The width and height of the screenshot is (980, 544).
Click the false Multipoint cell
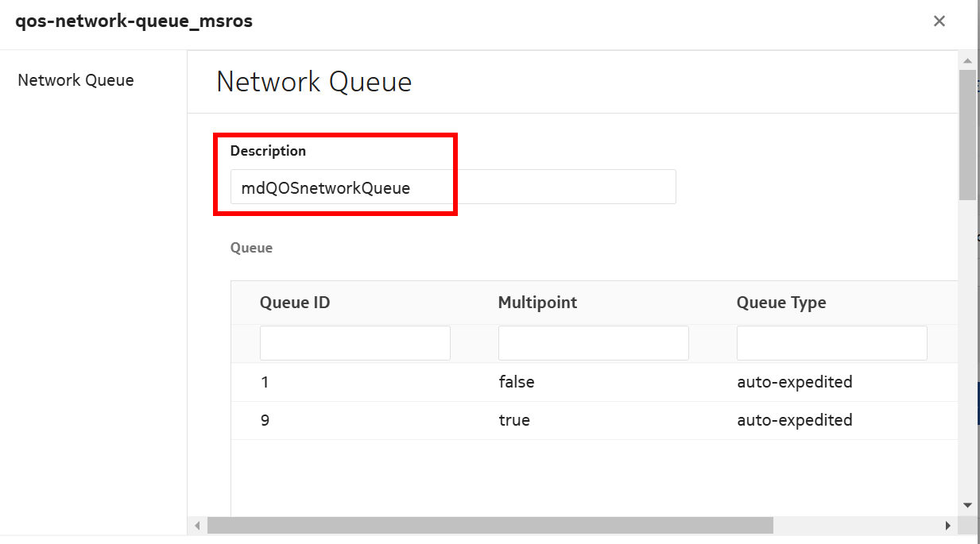pyautogui.click(x=516, y=382)
